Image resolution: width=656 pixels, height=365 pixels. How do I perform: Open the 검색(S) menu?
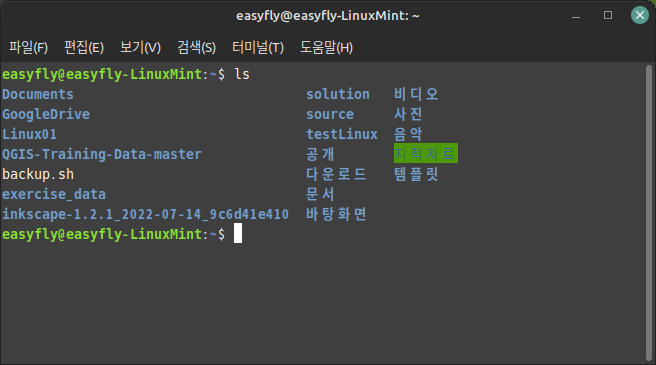pos(196,47)
